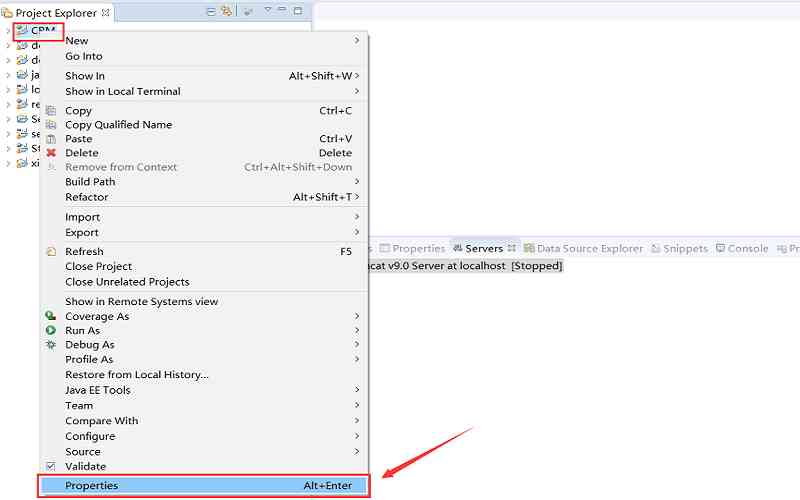Open Profile As submenu
The image size is (800, 500).
pos(204,359)
